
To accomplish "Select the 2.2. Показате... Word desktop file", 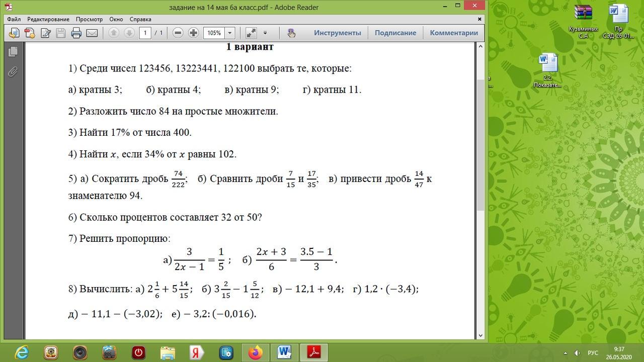I will [548, 70].
